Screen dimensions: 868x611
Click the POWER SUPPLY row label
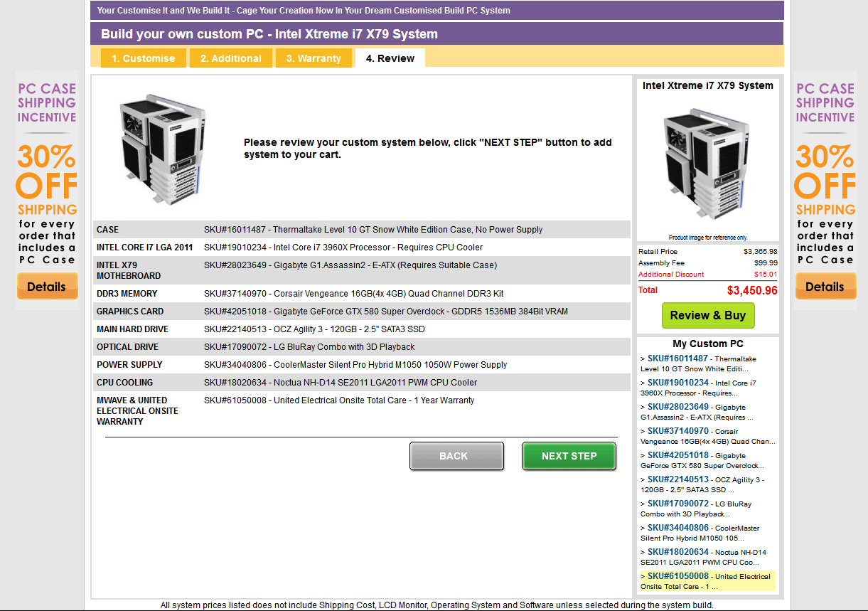click(x=129, y=365)
